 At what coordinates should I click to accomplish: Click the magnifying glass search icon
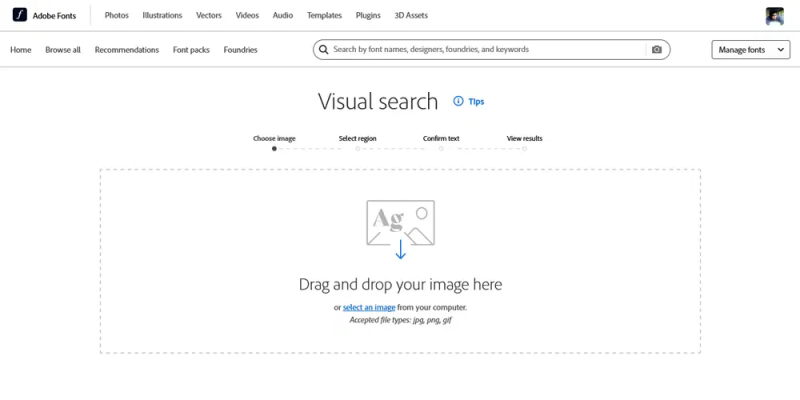coord(323,49)
